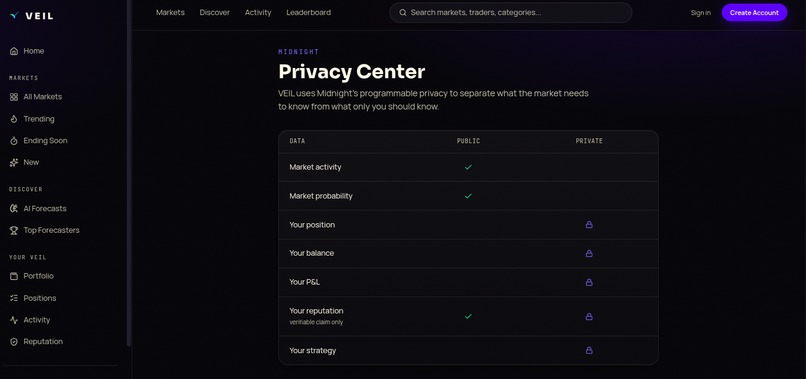Click the Market activity public checkmark
This screenshot has height=379, width=806.
point(468,167)
